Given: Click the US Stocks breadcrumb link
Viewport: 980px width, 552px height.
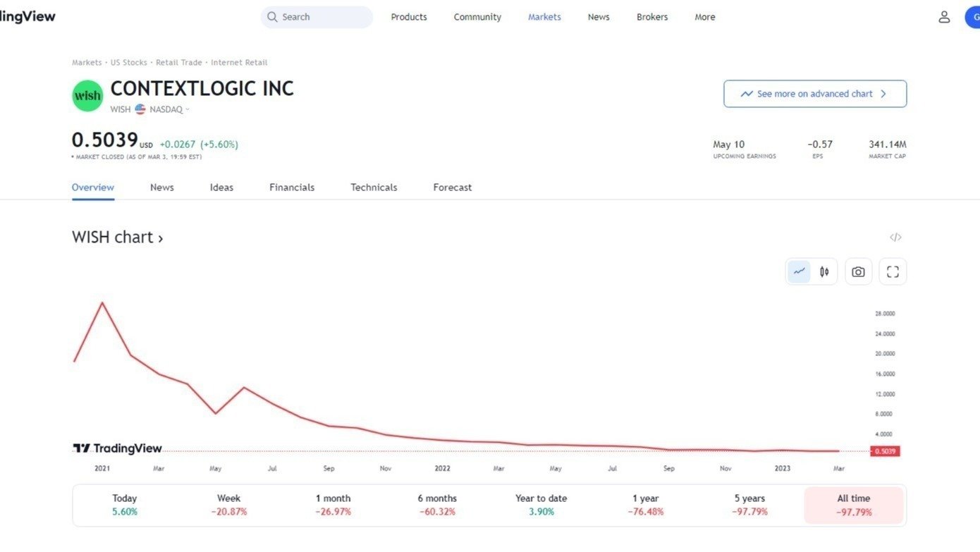Looking at the screenshot, I should tap(129, 62).
